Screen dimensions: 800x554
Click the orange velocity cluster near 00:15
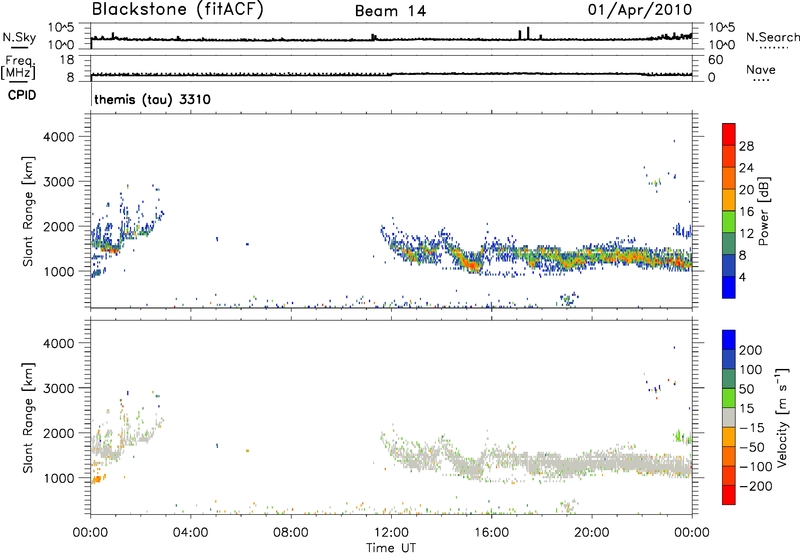pyautogui.click(x=98, y=479)
